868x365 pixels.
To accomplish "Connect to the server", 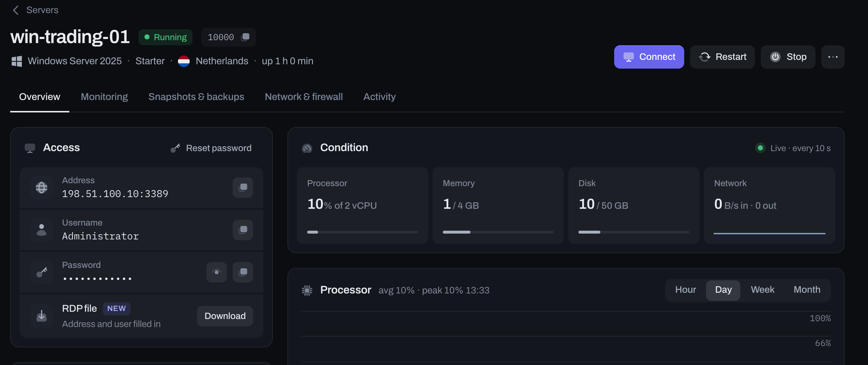I will (649, 57).
